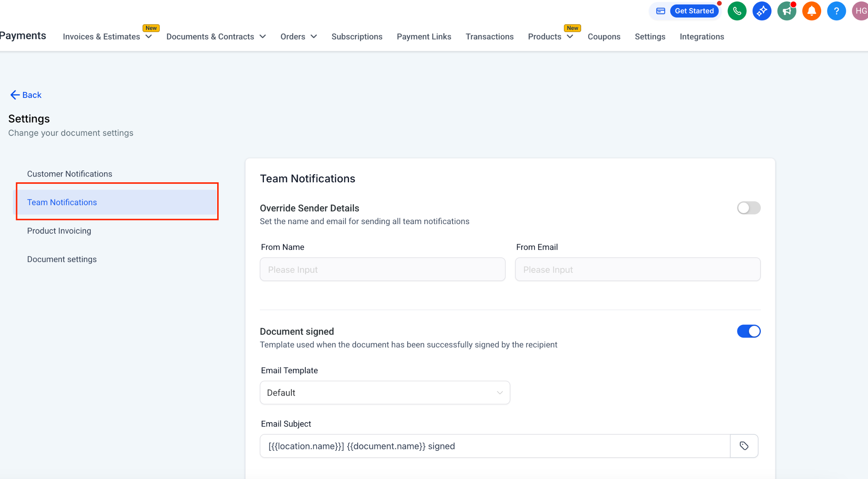This screenshot has width=868, height=479.
Task: Open the blue AI sparkle assistant icon
Action: (x=762, y=11)
